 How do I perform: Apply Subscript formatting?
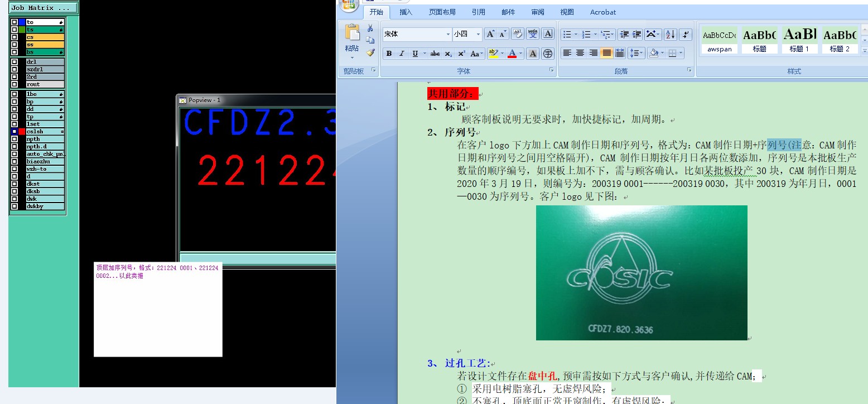(449, 54)
